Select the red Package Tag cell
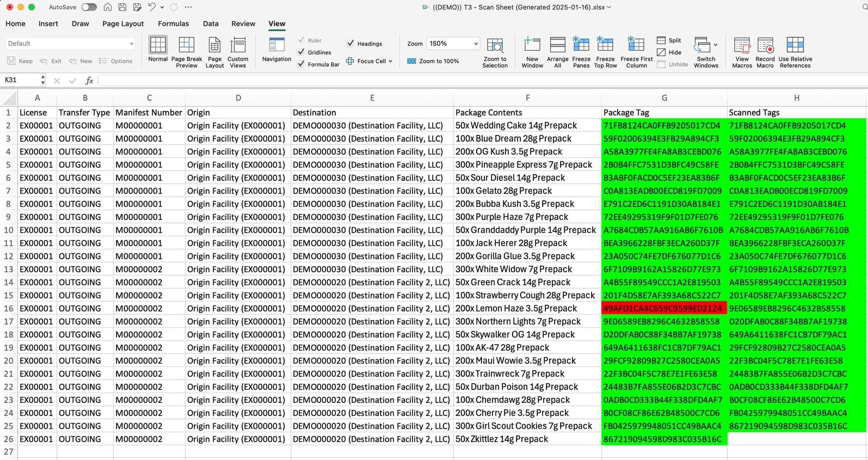 coord(664,309)
